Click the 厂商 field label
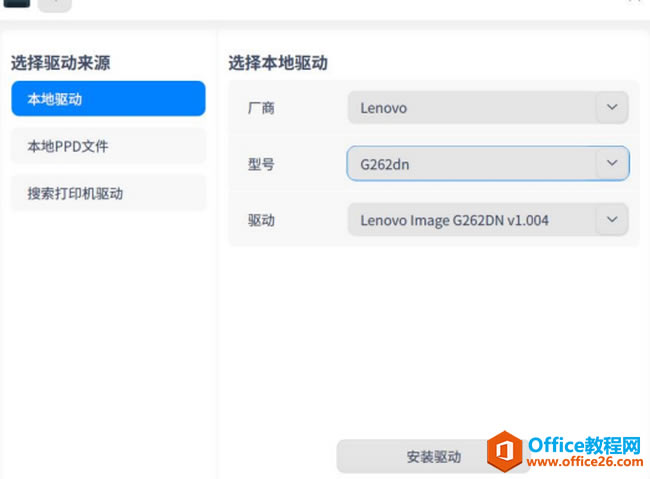 coord(261,108)
